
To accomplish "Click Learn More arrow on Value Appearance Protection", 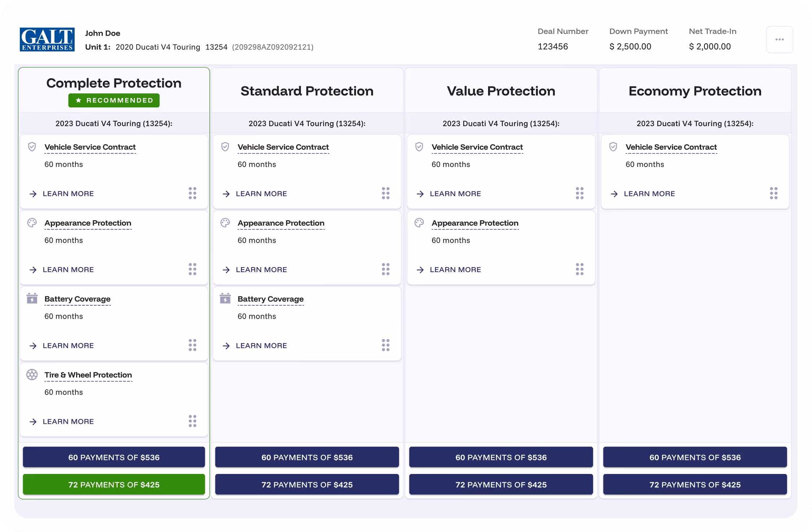I will (x=420, y=270).
